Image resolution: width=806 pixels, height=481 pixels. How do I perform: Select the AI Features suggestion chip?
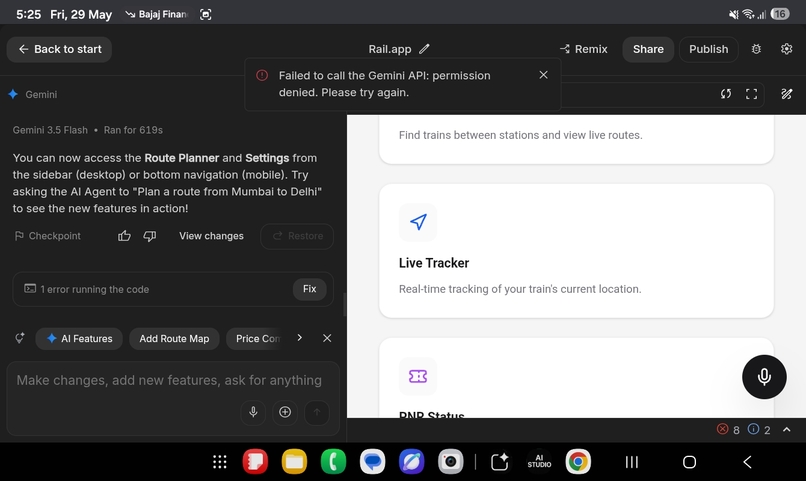tap(79, 339)
